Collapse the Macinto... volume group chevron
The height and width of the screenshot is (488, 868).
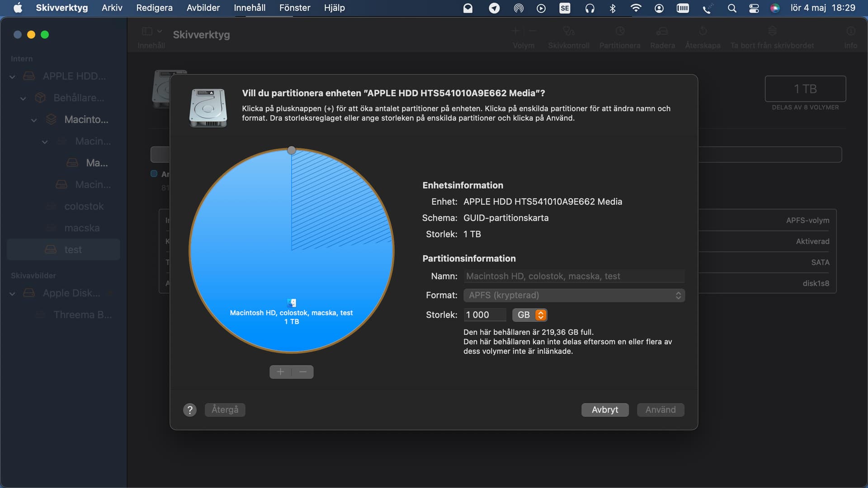[34, 120]
